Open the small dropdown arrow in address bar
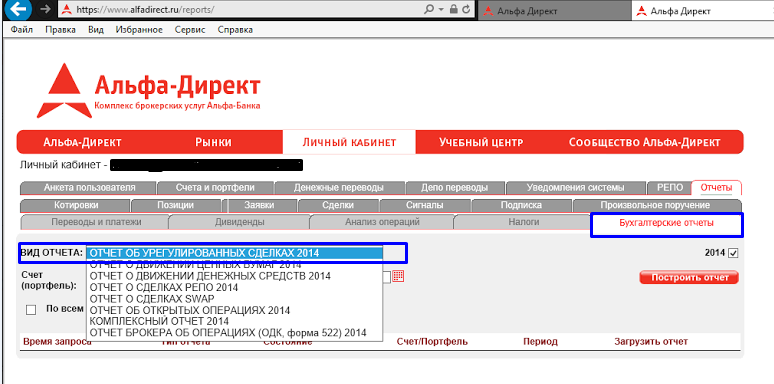Screen dimensions: 774x384 442,10
